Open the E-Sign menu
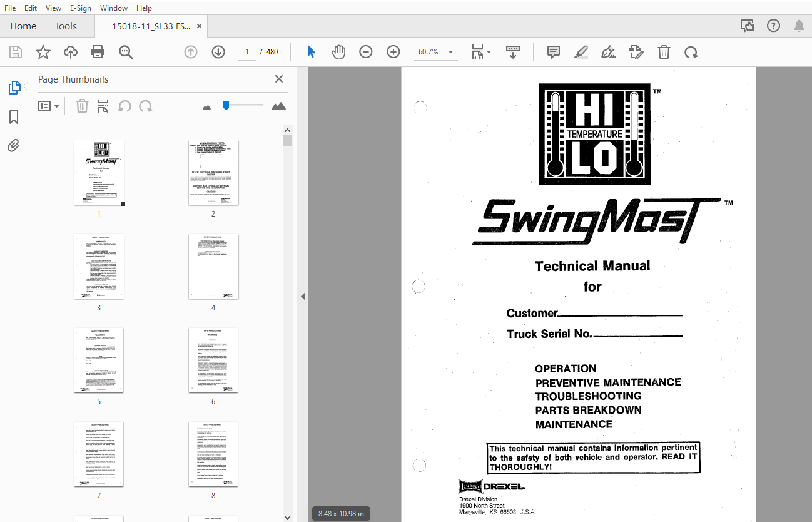Screen dimensions: 812x522 (x=81, y=8)
